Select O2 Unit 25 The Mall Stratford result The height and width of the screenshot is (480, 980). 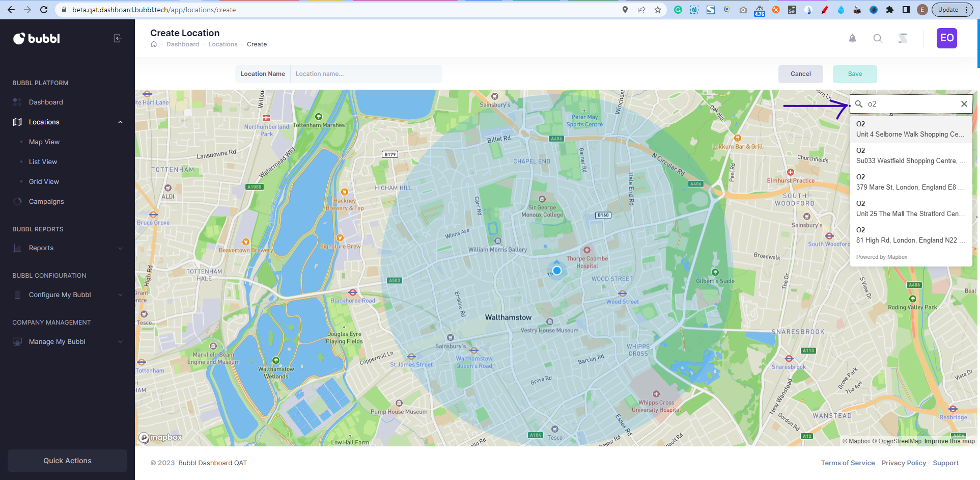click(x=911, y=209)
